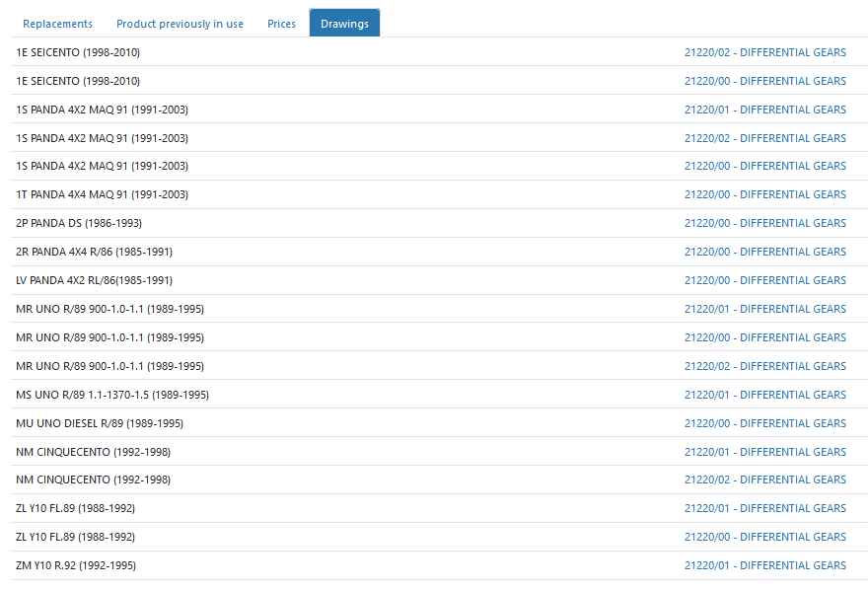The image size is (868, 590).
Task: Open 21220/02 link for 1S PANDA 4X2
Action: click(764, 138)
